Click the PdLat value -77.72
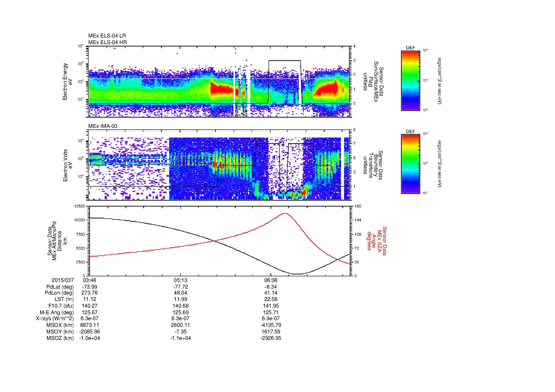This screenshot has width=555, height=392. (x=180, y=287)
